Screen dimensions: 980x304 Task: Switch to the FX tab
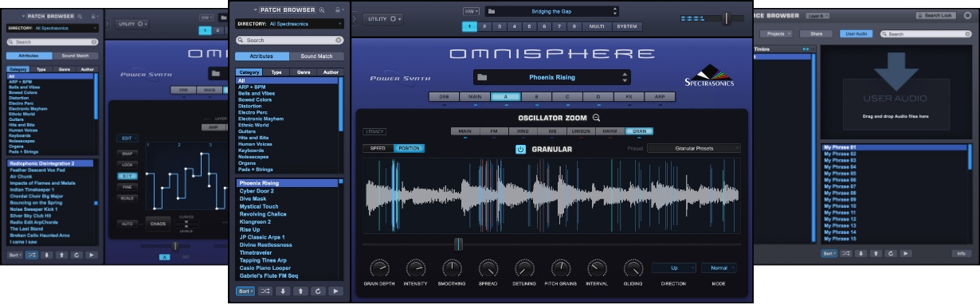coord(628,96)
